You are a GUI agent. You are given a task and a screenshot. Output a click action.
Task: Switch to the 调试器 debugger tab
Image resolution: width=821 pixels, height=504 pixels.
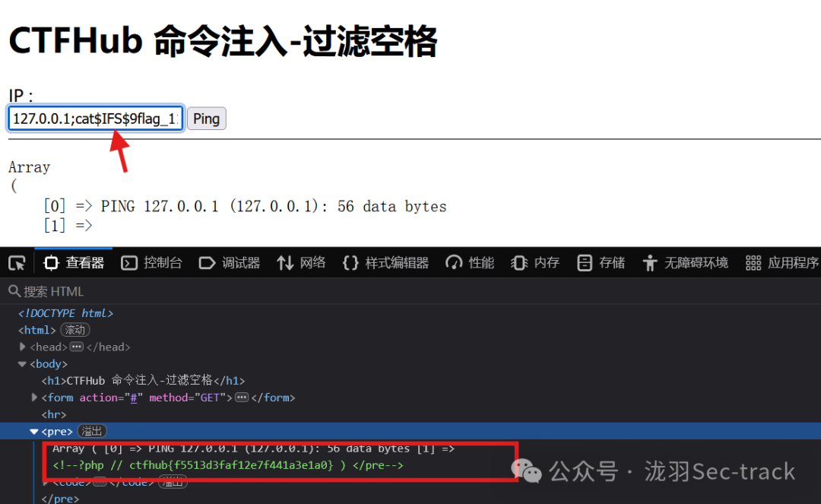230,263
